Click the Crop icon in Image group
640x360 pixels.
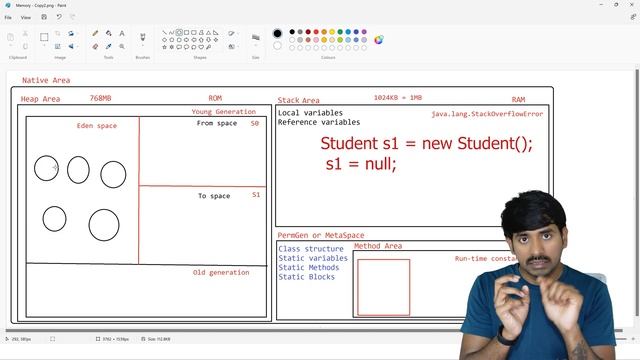coord(58,33)
